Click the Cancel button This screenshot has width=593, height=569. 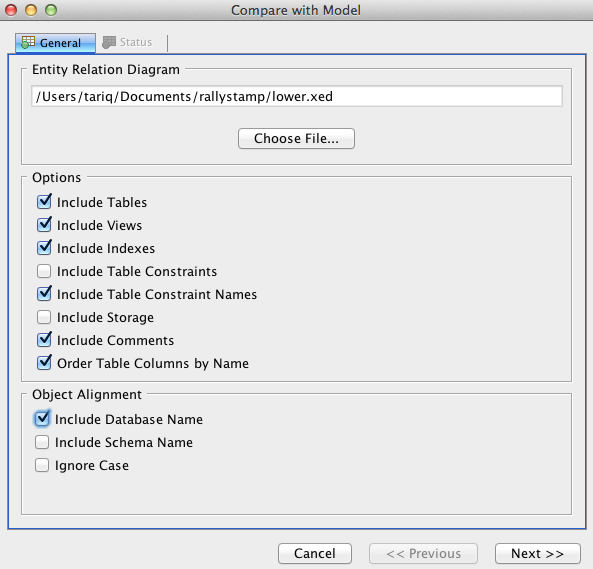click(315, 553)
